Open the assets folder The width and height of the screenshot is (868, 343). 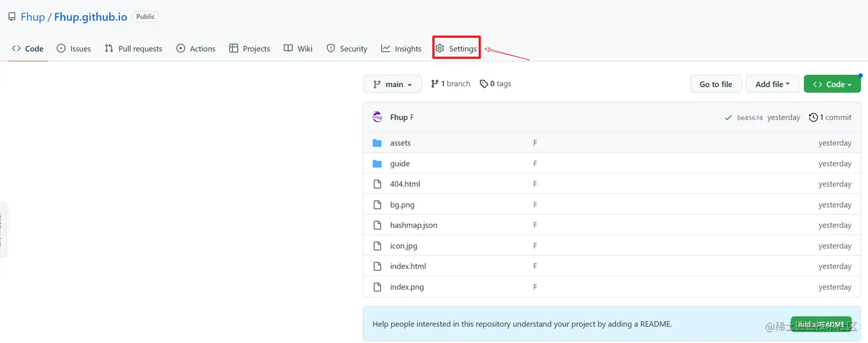(400, 143)
